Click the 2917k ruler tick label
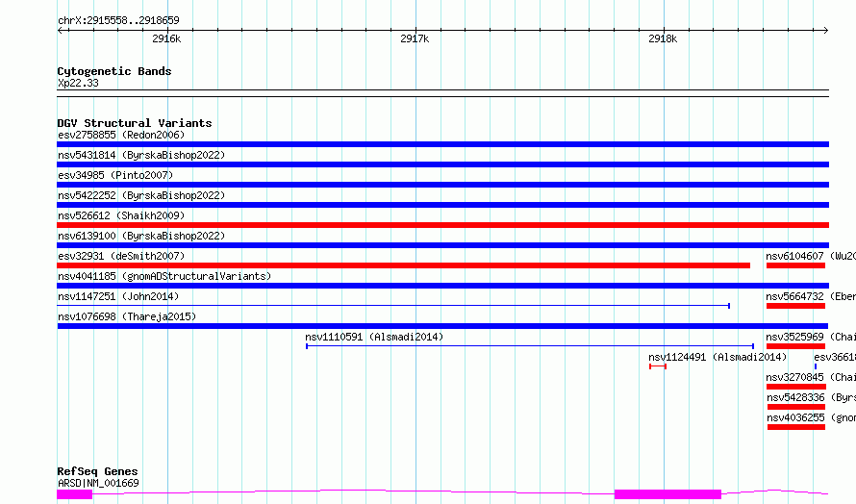Image resolution: width=856 pixels, height=504 pixels. pyautogui.click(x=415, y=38)
